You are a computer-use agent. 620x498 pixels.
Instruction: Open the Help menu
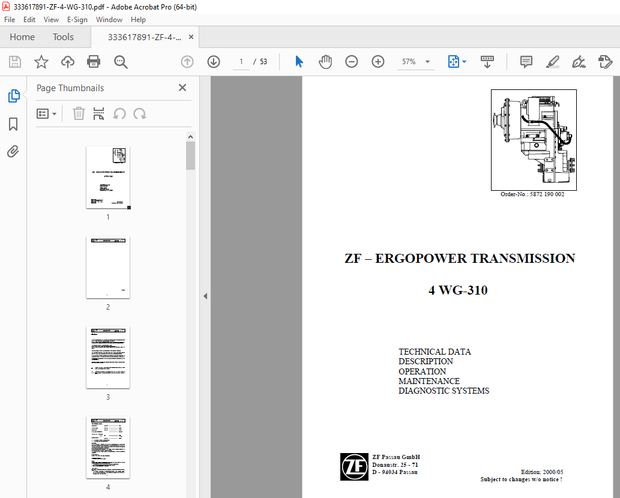[x=138, y=19]
